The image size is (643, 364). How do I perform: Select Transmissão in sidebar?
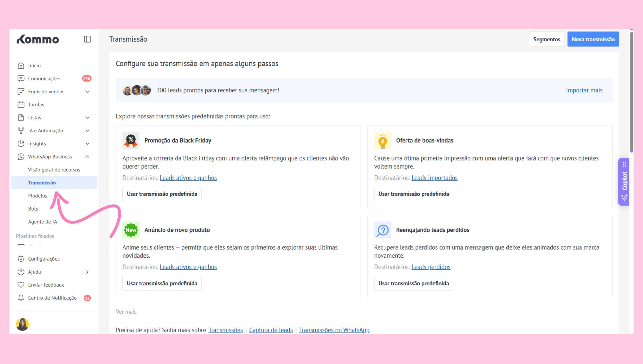click(54, 182)
